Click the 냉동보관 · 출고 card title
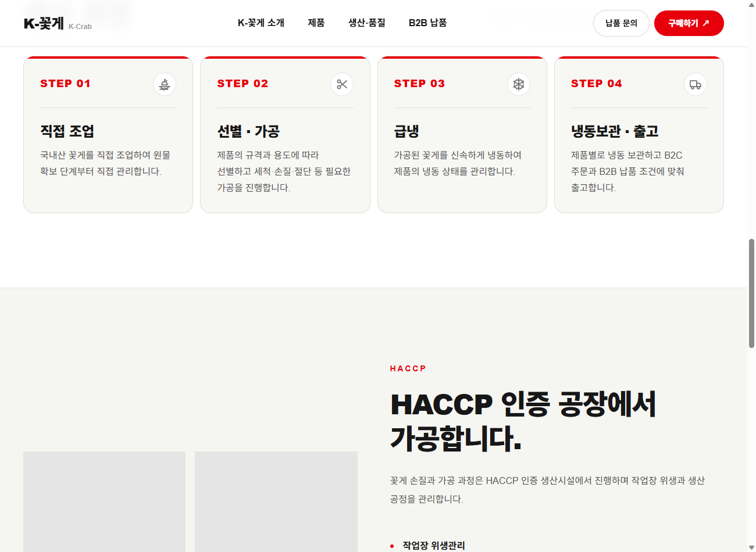Screen dimensions: 756x552 [615, 131]
